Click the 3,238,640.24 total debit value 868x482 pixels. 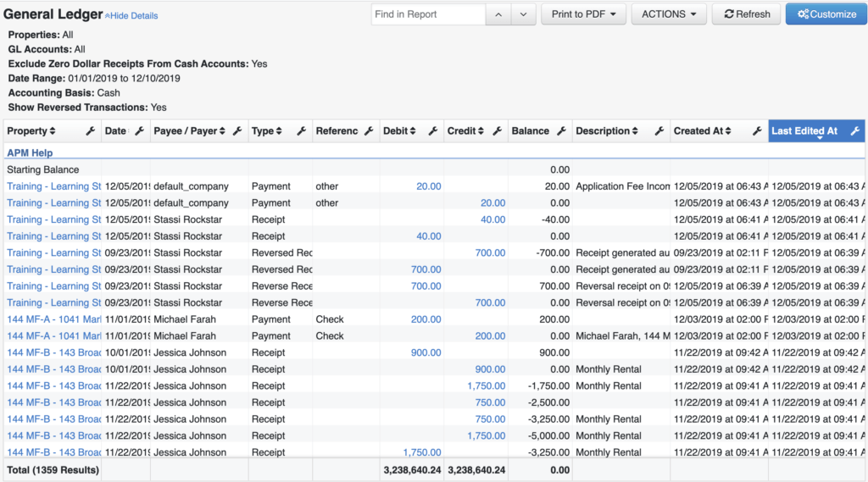[x=412, y=470]
